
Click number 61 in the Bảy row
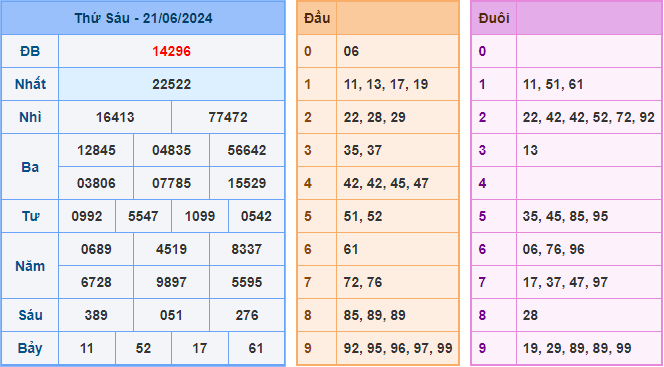(256, 348)
